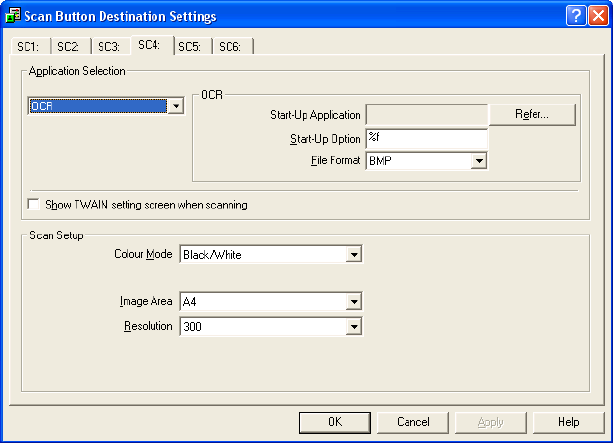Open the SC5 tab
Viewport: 613px width, 443px height.
pyautogui.click(x=190, y=46)
